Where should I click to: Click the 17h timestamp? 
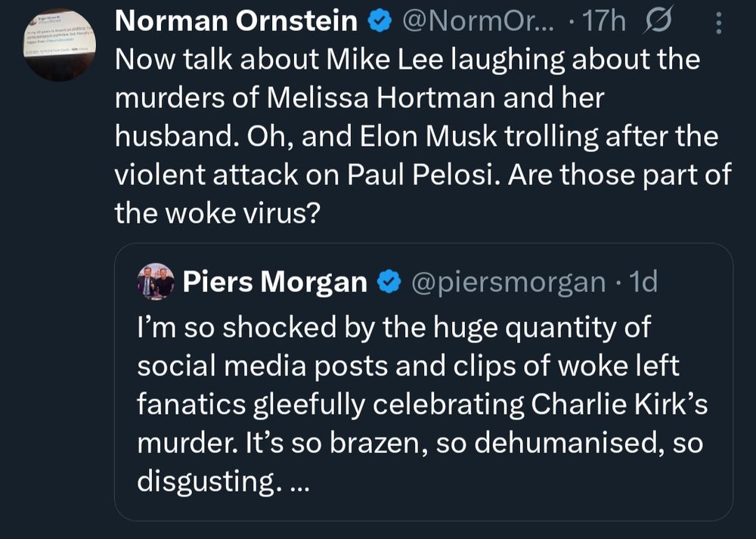(x=605, y=23)
